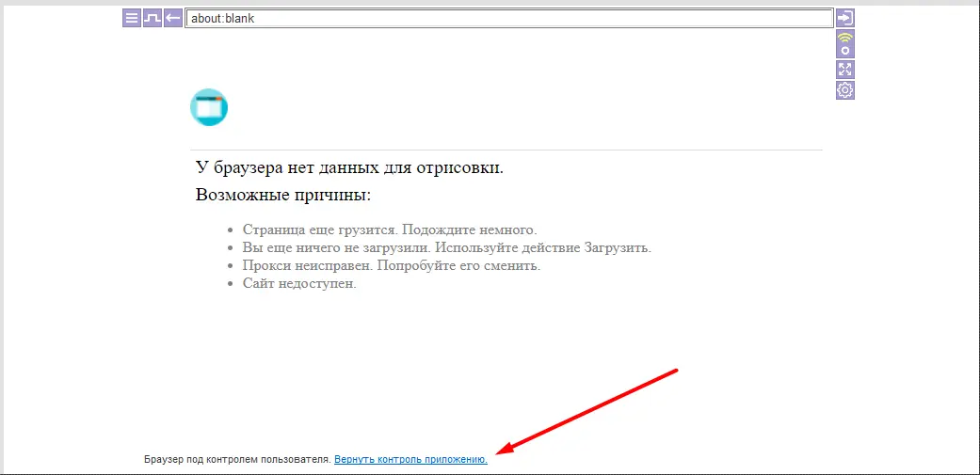Screen dimensions: 980x475
Task: Click the load arrow icon after address bar
Action: [845, 18]
